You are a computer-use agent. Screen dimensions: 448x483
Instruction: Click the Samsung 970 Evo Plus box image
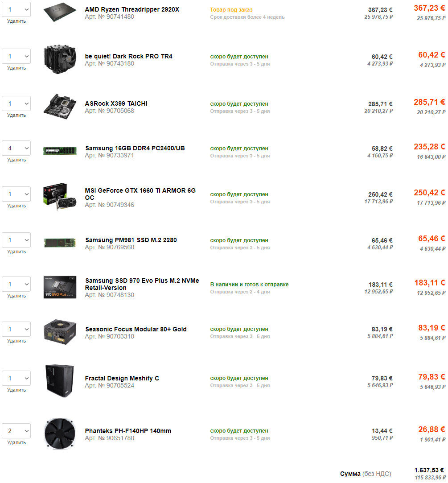tap(60, 287)
